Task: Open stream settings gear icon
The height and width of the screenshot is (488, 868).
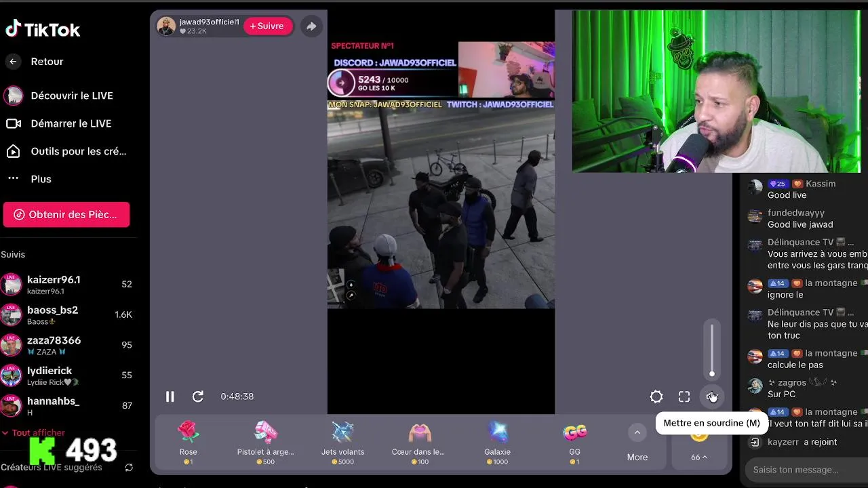Action: pyautogui.click(x=656, y=396)
